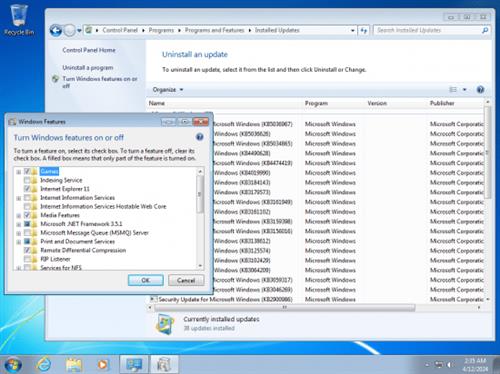Viewport: 500px width, 374px height.
Task: Check the Microsoft Message Queue (MSMQ) Server checkbox
Action: tap(27, 233)
